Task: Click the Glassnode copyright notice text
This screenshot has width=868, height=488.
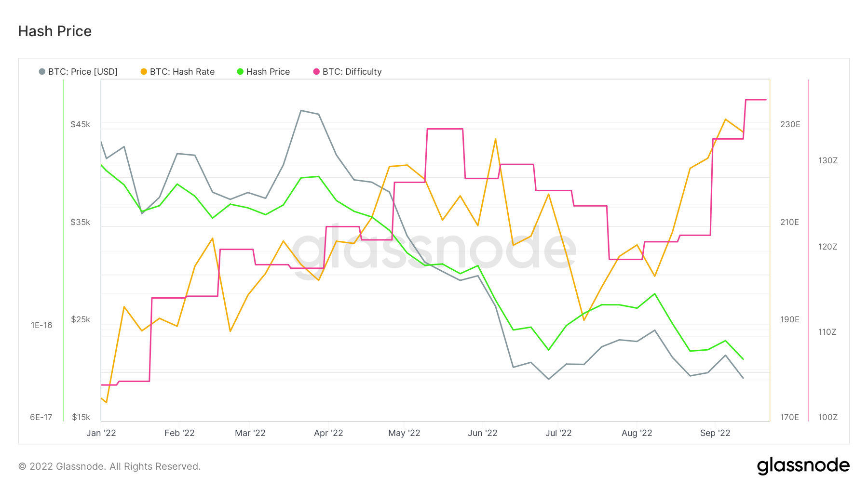Action: [109, 466]
